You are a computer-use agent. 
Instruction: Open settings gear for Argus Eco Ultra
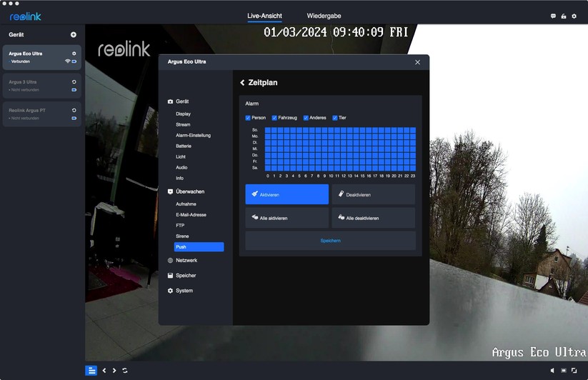point(74,54)
